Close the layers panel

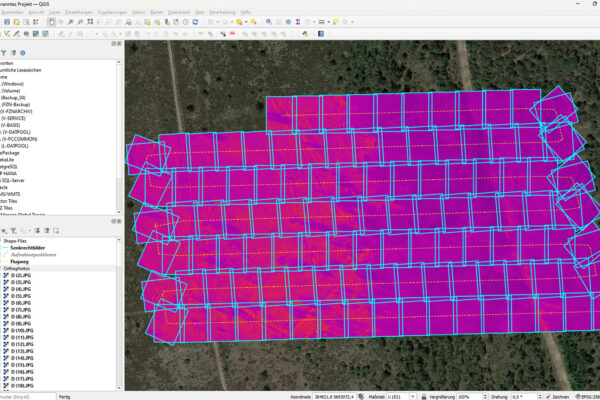click(119, 221)
